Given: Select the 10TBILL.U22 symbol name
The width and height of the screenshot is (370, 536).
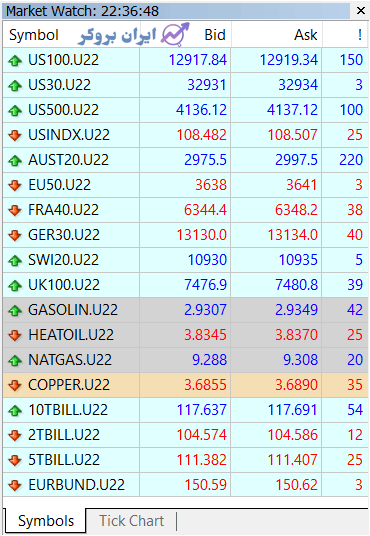Looking at the screenshot, I should pyautogui.click(x=68, y=410).
